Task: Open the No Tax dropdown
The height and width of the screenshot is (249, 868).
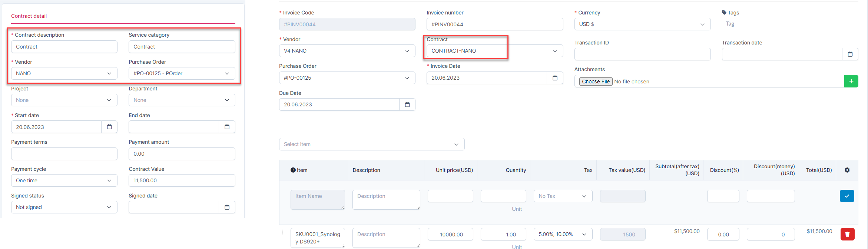Action: (563, 196)
